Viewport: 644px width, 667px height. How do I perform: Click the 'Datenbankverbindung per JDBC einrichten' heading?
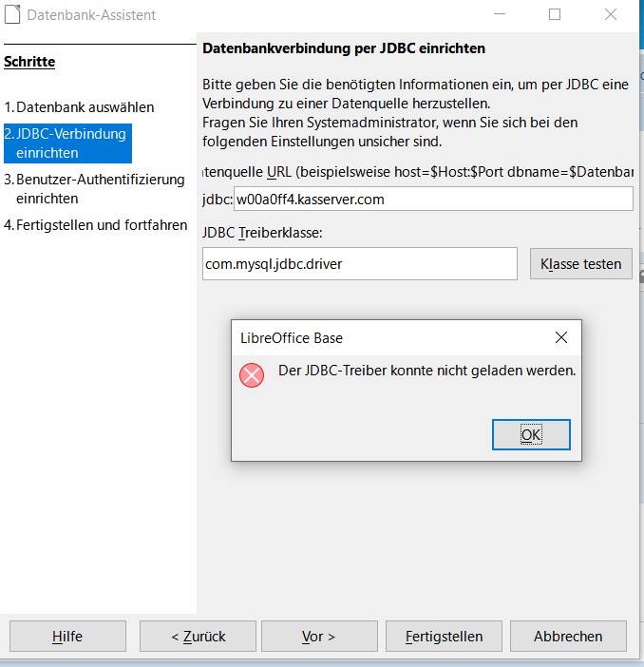pyautogui.click(x=344, y=48)
